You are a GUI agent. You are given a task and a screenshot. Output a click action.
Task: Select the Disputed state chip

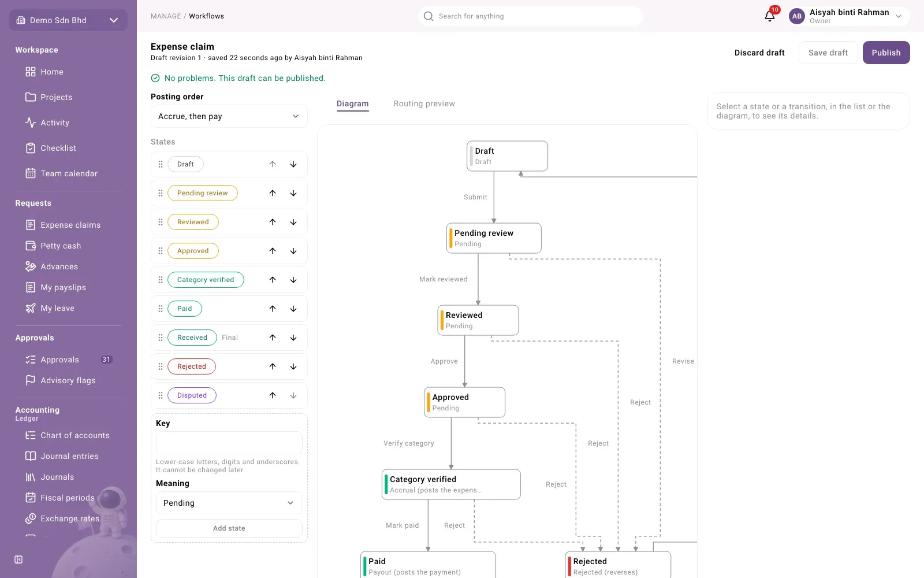tap(192, 395)
